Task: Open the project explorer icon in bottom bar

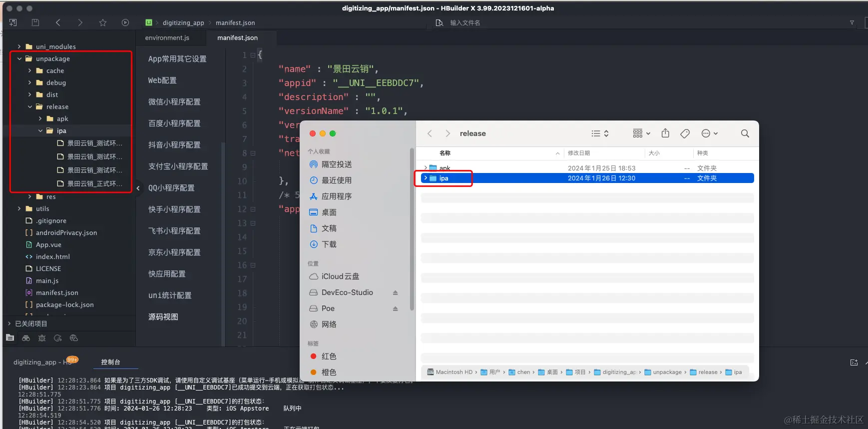Action: click(10, 338)
